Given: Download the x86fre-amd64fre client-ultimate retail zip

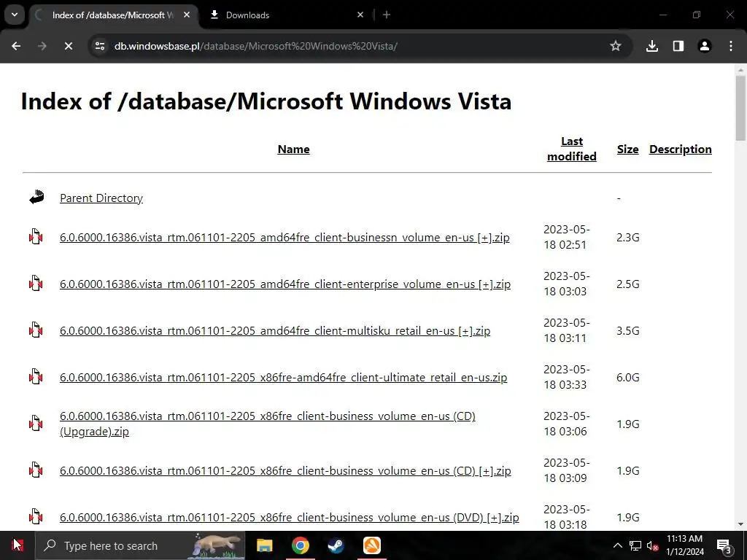Looking at the screenshot, I should tap(284, 377).
